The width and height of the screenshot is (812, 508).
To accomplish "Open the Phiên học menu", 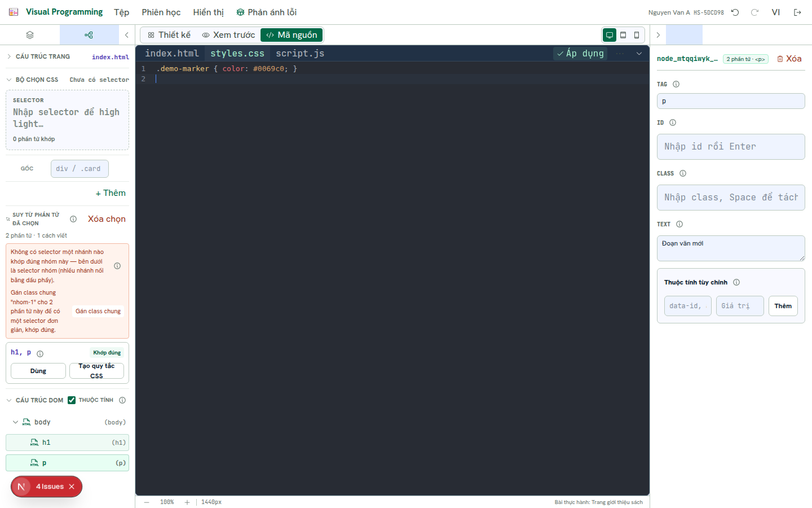I will click(161, 12).
